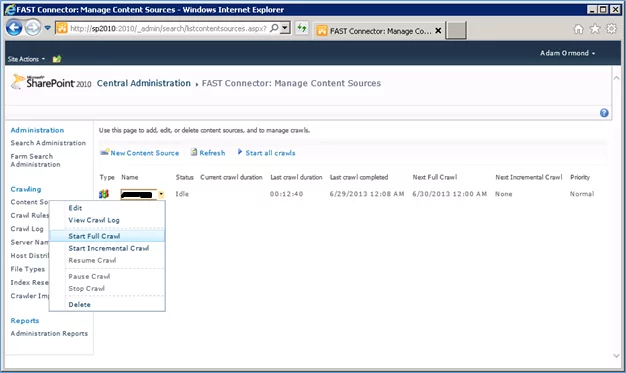Open Farm Search Administration link
This screenshot has height=373, width=626.
click(x=35, y=160)
